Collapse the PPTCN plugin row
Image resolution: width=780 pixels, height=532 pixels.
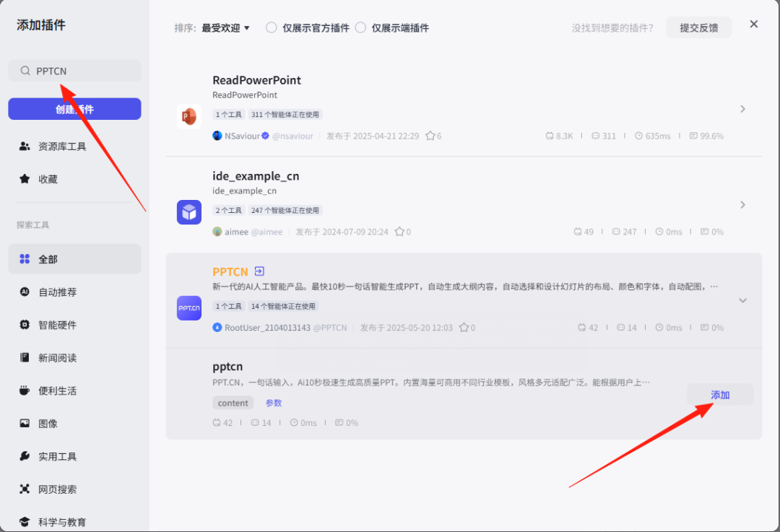(742, 300)
